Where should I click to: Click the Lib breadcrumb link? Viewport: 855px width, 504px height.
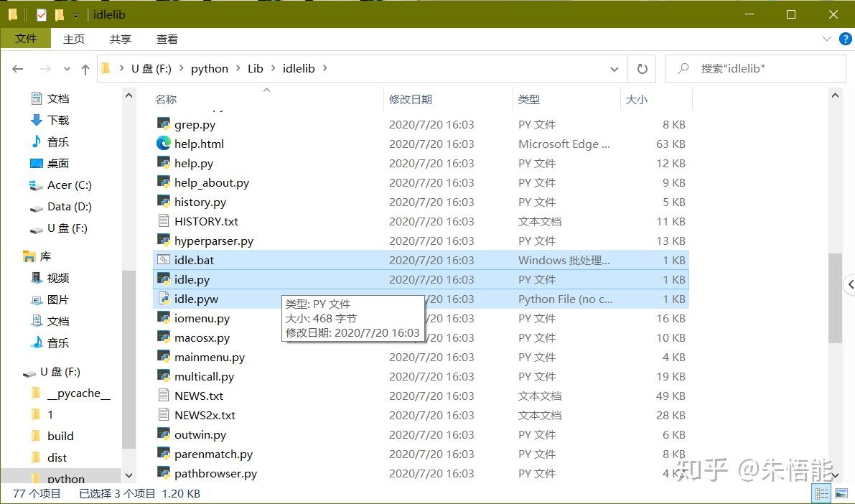tap(256, 68)
